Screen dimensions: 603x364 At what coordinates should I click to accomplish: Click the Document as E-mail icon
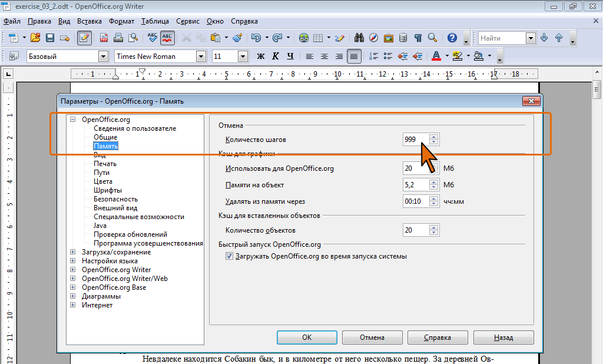pyautogui.click(x=65, y=38)
